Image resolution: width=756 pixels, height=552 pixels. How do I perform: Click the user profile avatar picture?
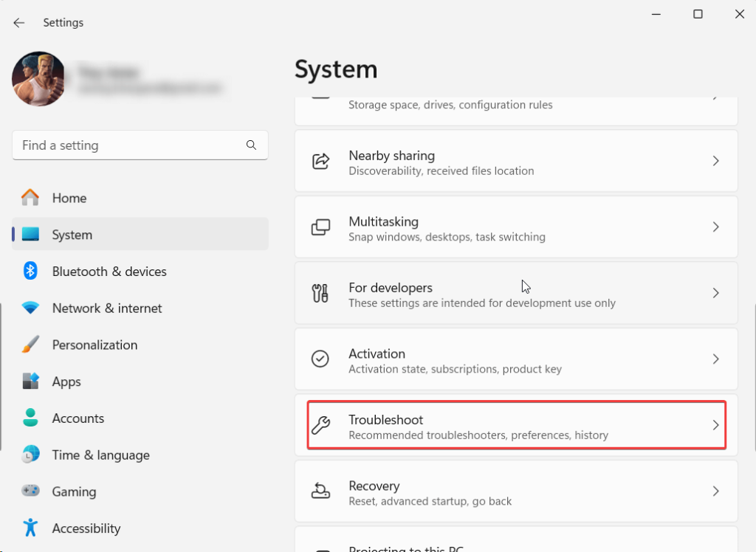point(38,79)
